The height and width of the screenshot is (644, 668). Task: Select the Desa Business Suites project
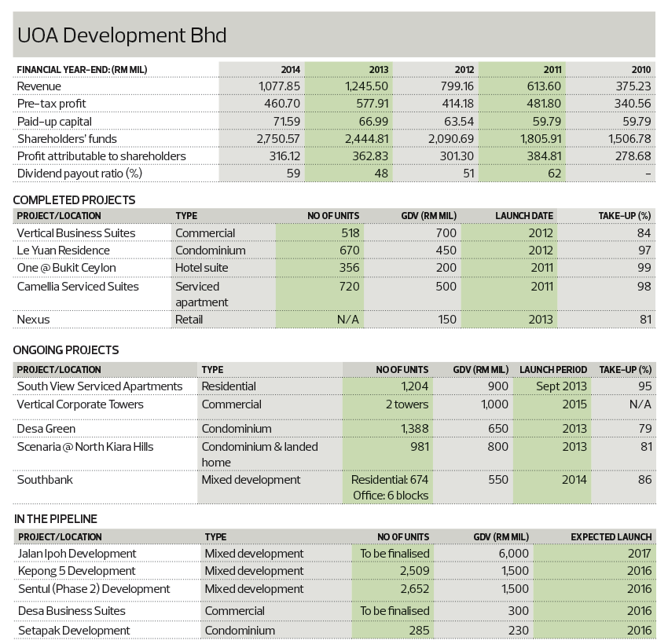click(x=72, y=611)
